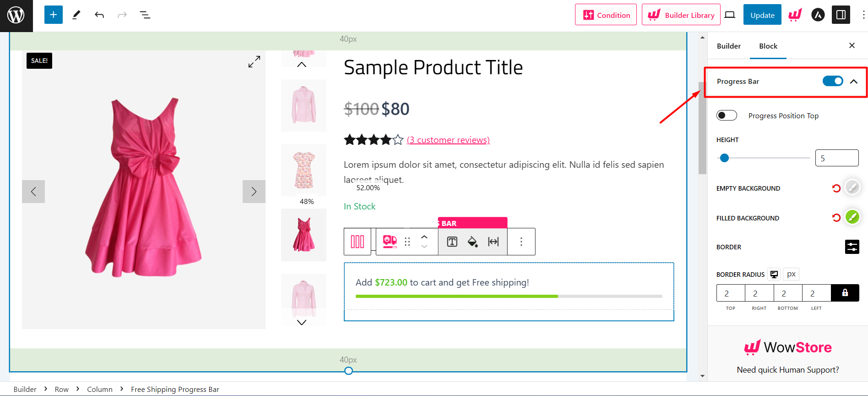Enable Progress Position Top toggle

tap(727, 115)
